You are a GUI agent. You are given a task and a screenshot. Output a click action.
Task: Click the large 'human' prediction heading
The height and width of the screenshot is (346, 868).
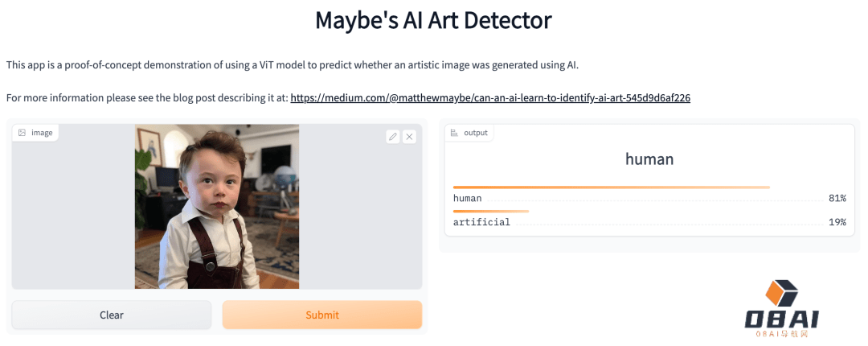coord(649,159)
